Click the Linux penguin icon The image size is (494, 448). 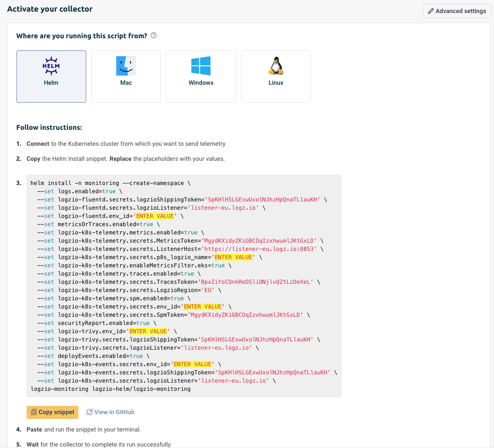[x=276, y=66]
